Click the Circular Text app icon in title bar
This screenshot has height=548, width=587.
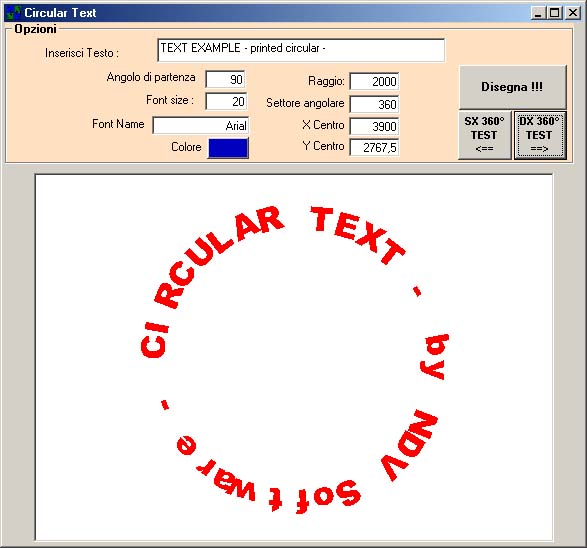pyautogui.click(x=13, y=13)
